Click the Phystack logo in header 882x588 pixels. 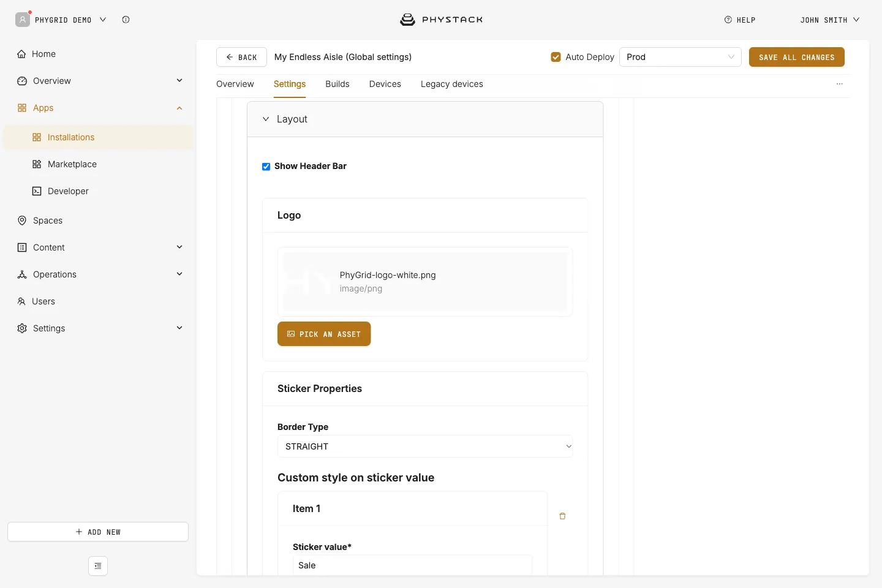pyautogui.click(x=441, y=20)
